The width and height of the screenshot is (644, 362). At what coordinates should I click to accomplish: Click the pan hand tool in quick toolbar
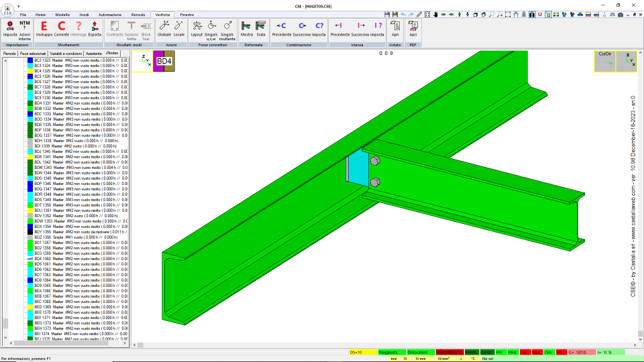coord(435,14)
